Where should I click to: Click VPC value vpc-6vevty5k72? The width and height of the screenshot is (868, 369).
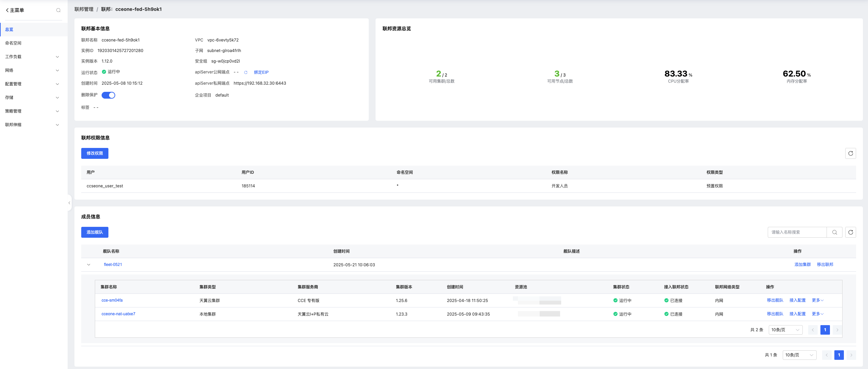click(x=223, y=40)
